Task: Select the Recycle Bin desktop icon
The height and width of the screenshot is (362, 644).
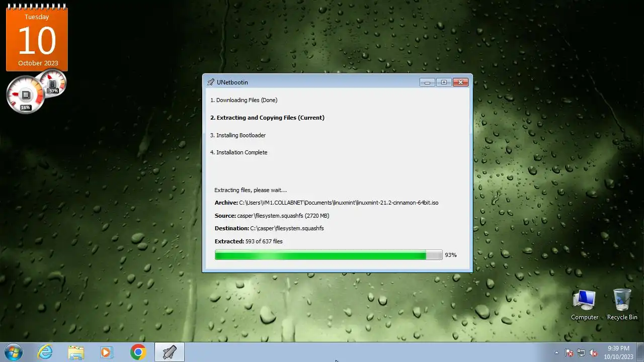Action: (622, 305)
